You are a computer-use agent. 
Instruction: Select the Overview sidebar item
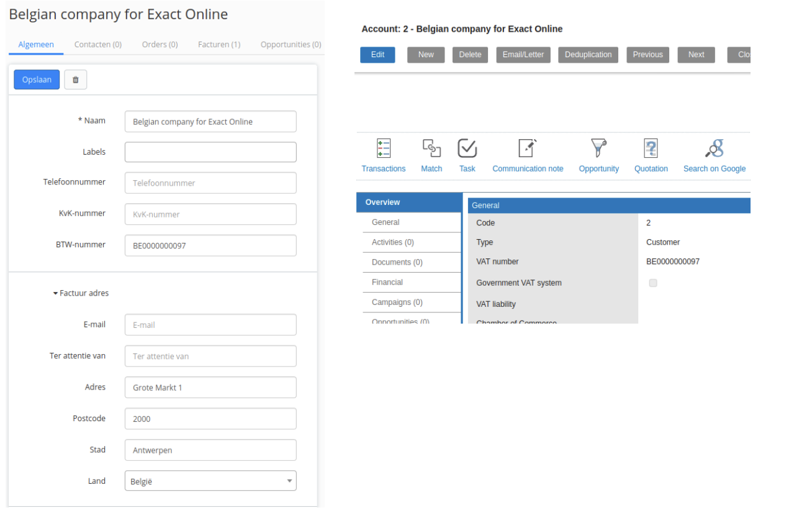pos(409,202)
